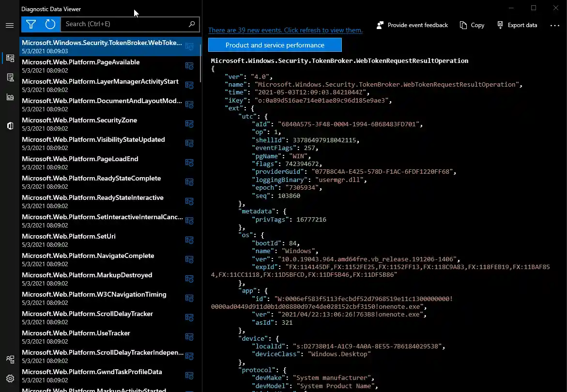Click Provide event feedback
The height and width of the screenshot is (392, 567).
click(413, 25)
